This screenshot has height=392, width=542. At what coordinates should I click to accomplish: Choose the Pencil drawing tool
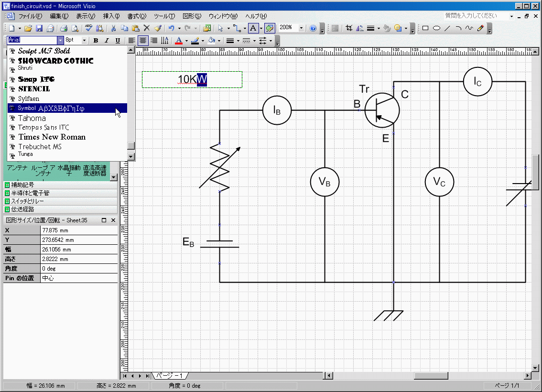click(x=480, y=28)
